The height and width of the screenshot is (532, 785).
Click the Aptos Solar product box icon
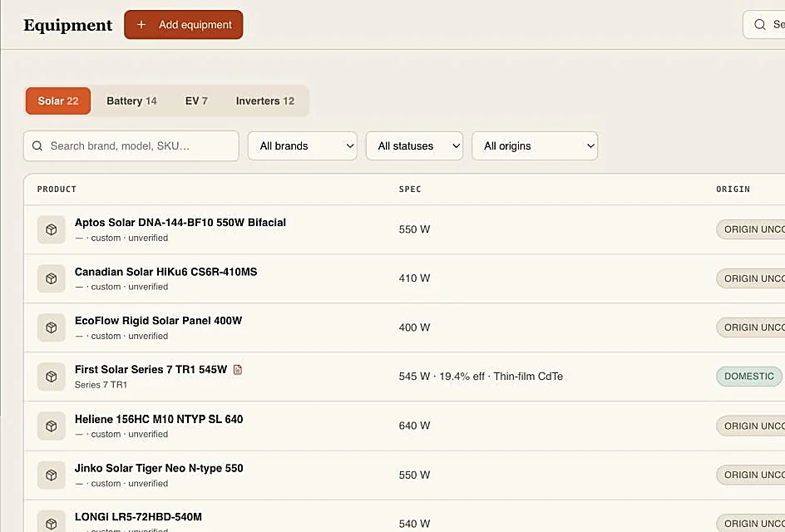point(51,229)
